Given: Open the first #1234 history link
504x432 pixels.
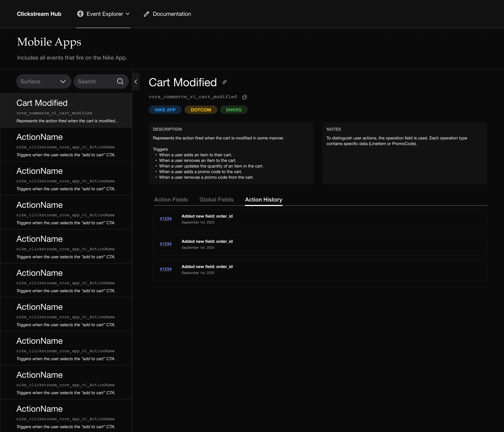Looking at the screenshot, I should click(x=166, y=219).
